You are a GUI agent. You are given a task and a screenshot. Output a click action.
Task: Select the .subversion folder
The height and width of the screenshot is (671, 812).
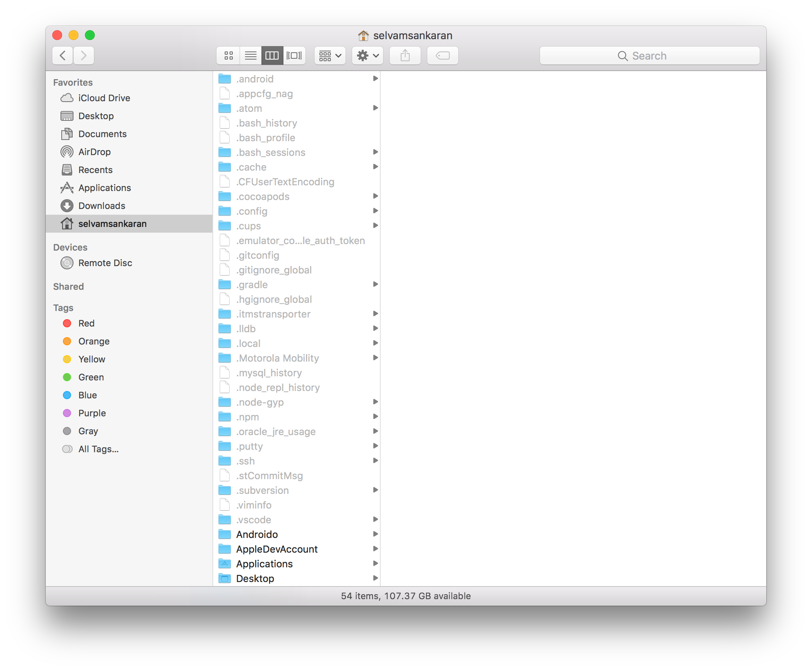297,491
